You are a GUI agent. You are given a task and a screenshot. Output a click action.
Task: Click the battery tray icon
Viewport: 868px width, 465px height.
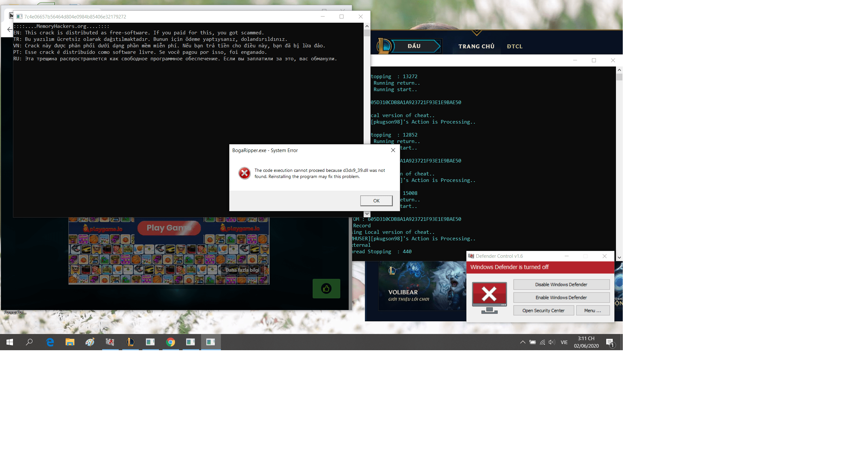(x=532, y=342)
